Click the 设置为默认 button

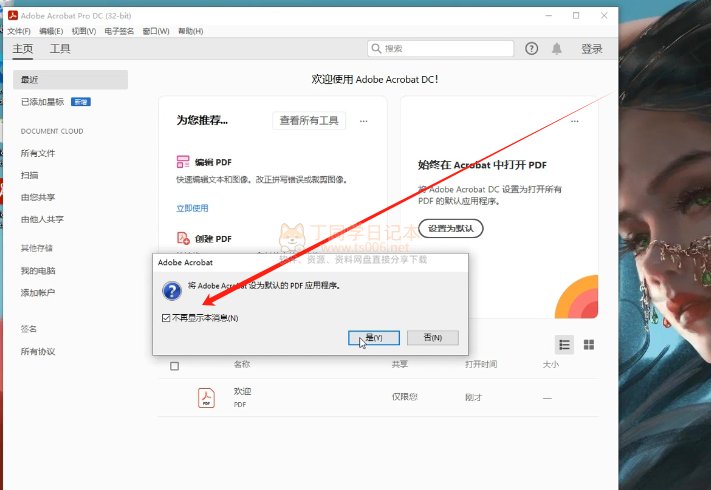pos(451,228)
